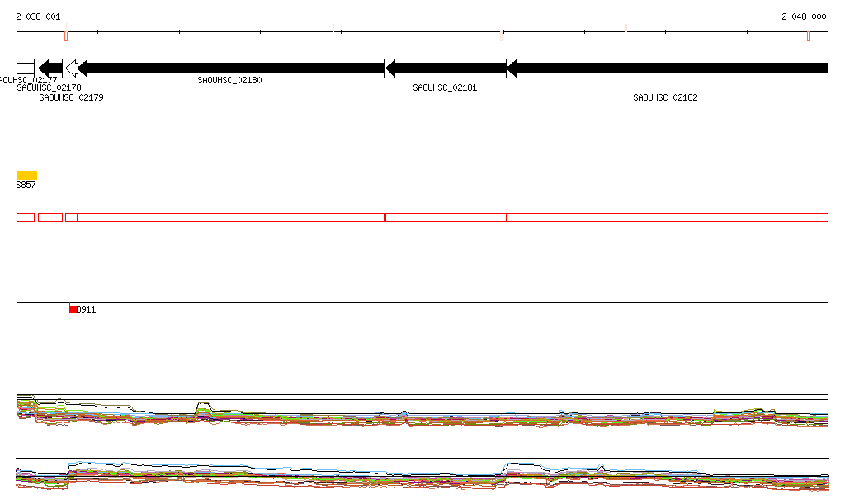Select the long SAOUHSC_02182 gene arrow
The height and width of the screenshot is (504, 845).
click(x=668, y=68)
